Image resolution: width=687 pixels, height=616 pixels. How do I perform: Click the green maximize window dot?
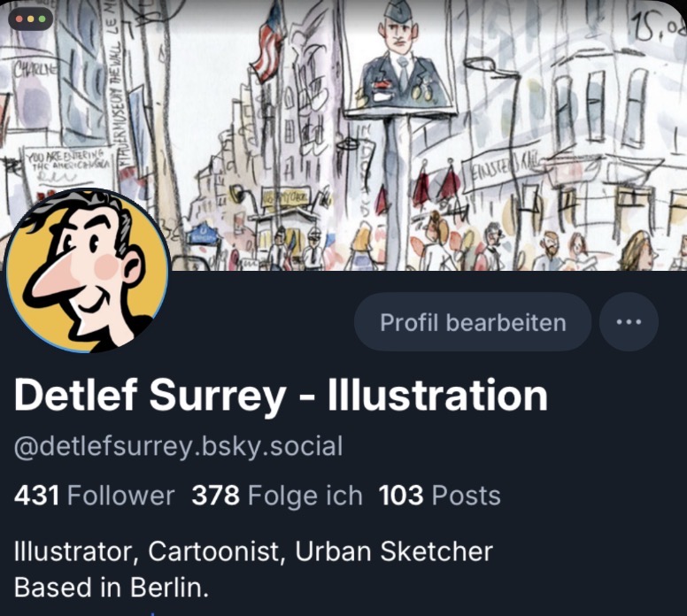click(x=42, y=19)
